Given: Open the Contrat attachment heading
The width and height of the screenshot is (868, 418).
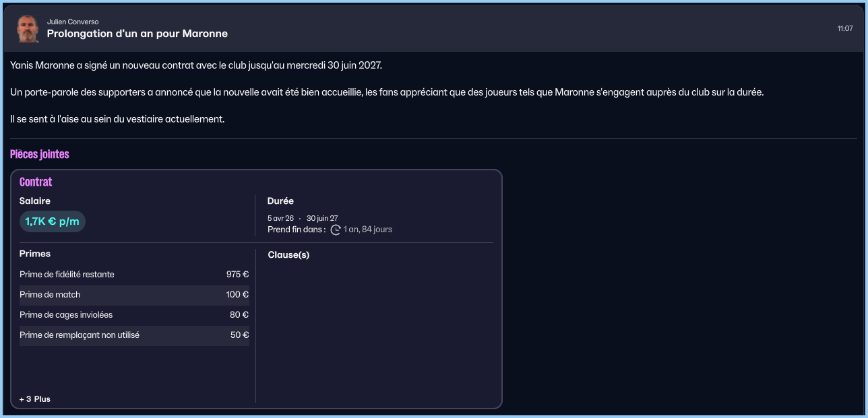Looking at the screenshot, I should 36,182.
